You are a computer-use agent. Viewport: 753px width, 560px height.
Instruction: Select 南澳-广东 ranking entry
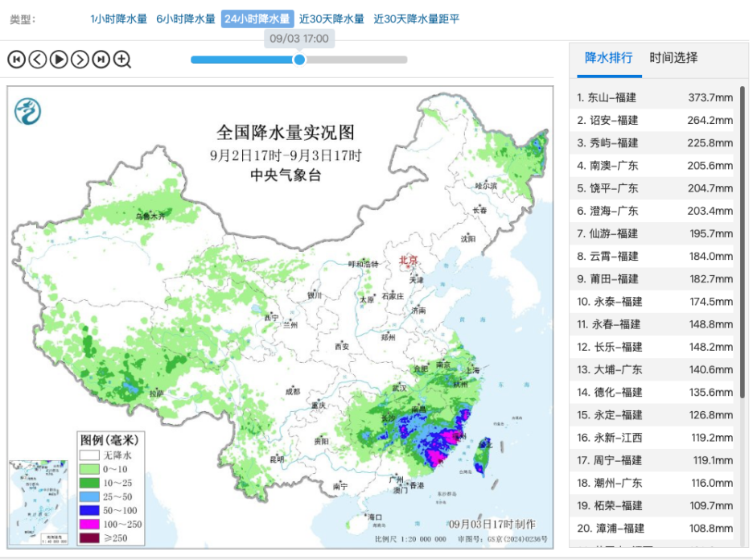[655, 166]
